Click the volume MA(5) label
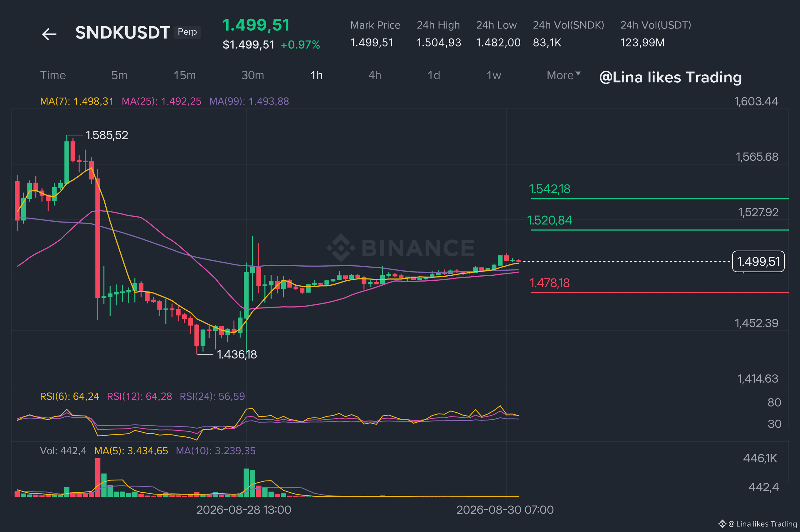The height and width of the screenshot is (532, 800). [131, 451]
